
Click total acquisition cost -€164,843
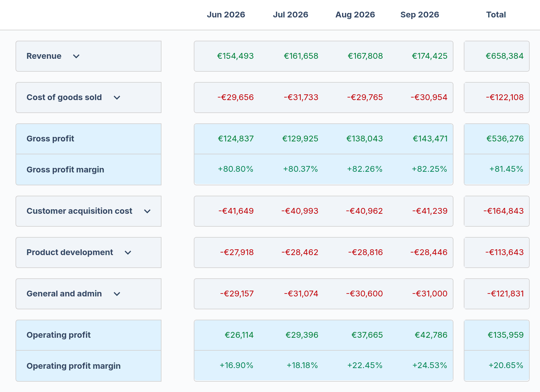coord(504,211)
